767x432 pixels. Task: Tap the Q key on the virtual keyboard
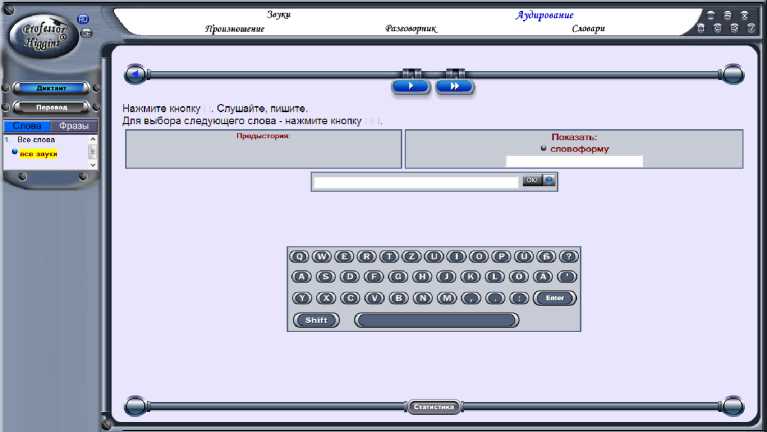point(299,256)
